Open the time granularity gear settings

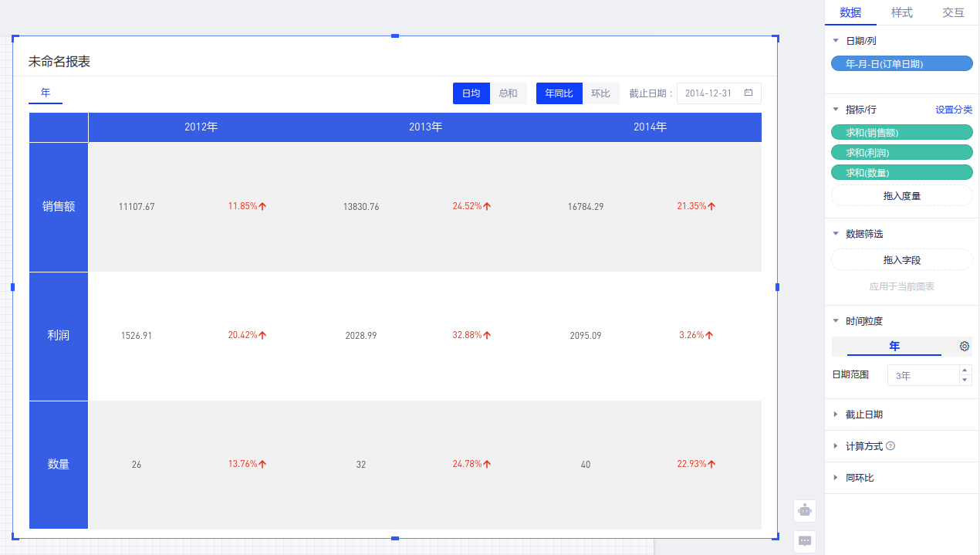[964, 347]
